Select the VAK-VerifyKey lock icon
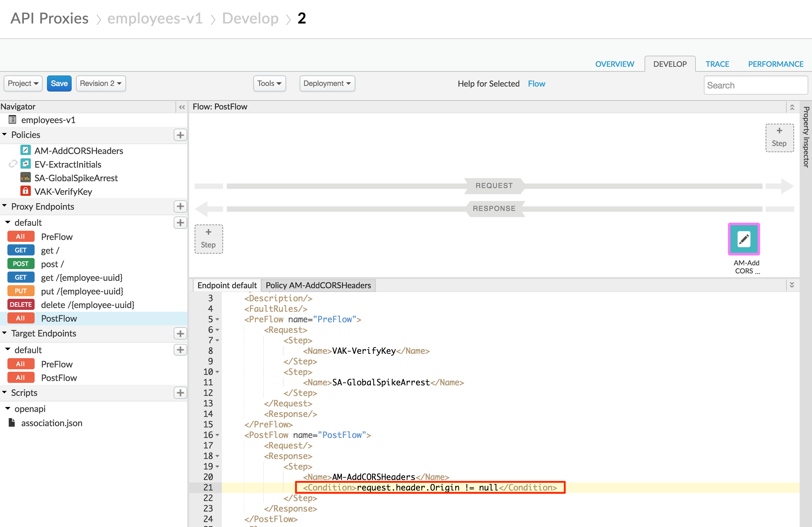812x527 pixels. point(25,191)
